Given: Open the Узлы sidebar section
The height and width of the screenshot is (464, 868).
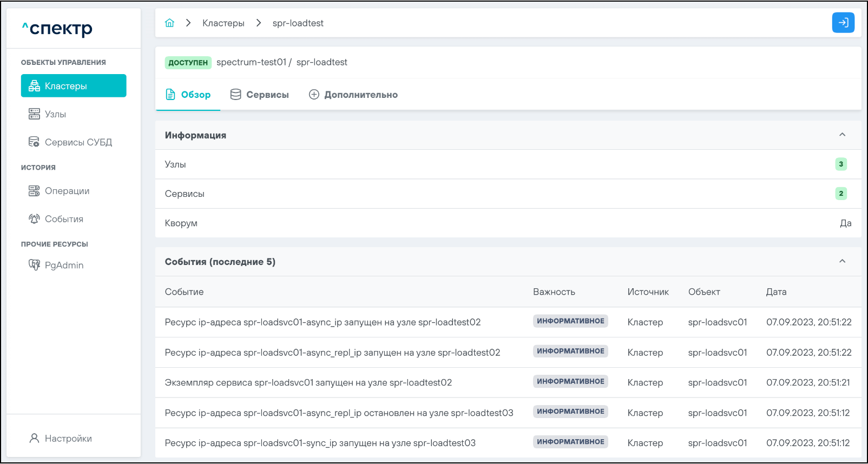Looking at the screenshot, I should pos(55,114).
